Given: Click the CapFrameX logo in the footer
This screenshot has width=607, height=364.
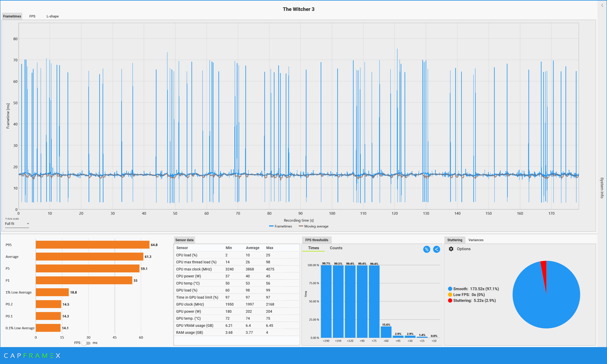Looking at the screenshot, I should (x=32, y=355).
